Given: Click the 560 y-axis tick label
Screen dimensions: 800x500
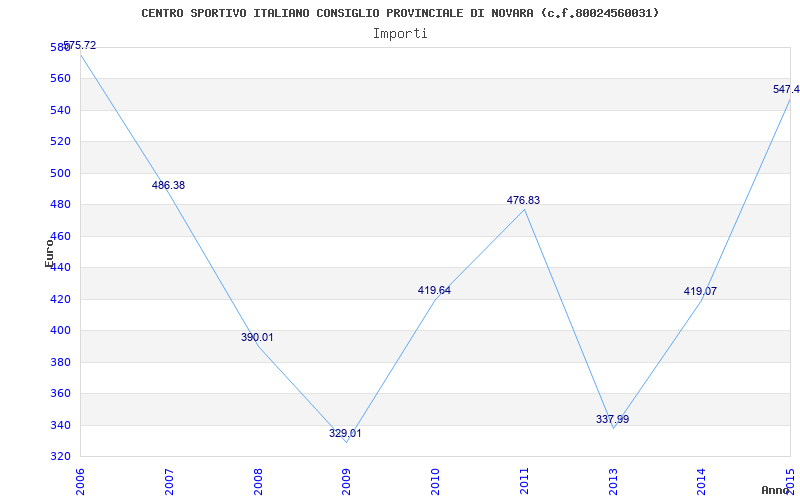Looking at the screenshot, I should click(59, 79).
